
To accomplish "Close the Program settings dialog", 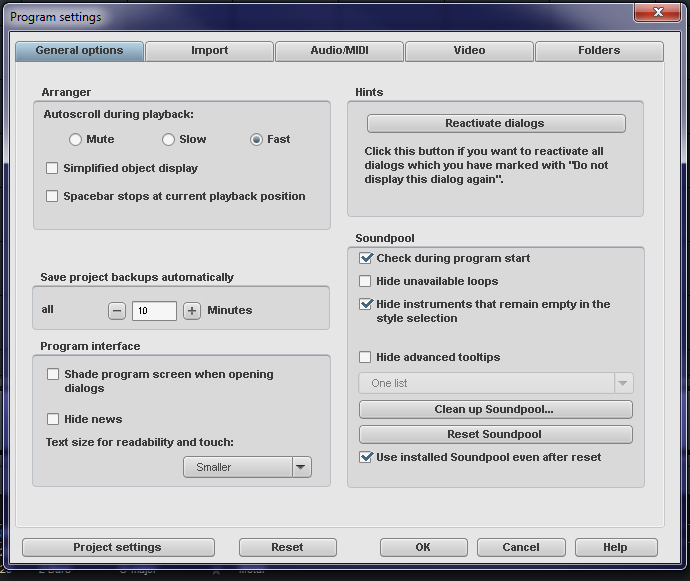I will [x=657, y=12].
